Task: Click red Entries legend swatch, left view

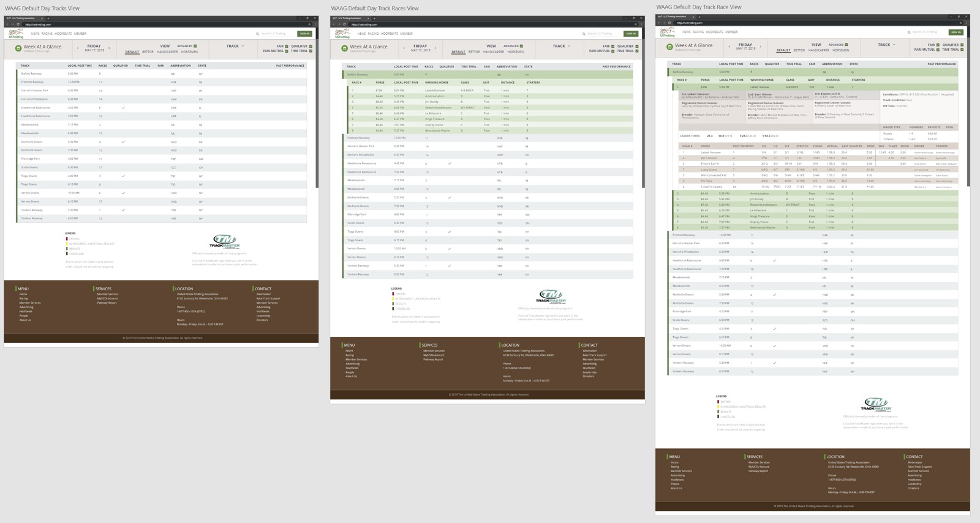Action: [x=67, y=239]
